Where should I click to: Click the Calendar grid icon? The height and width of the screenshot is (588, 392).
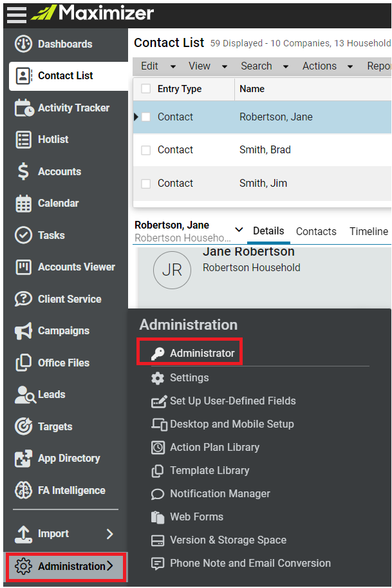coord(24,204)
